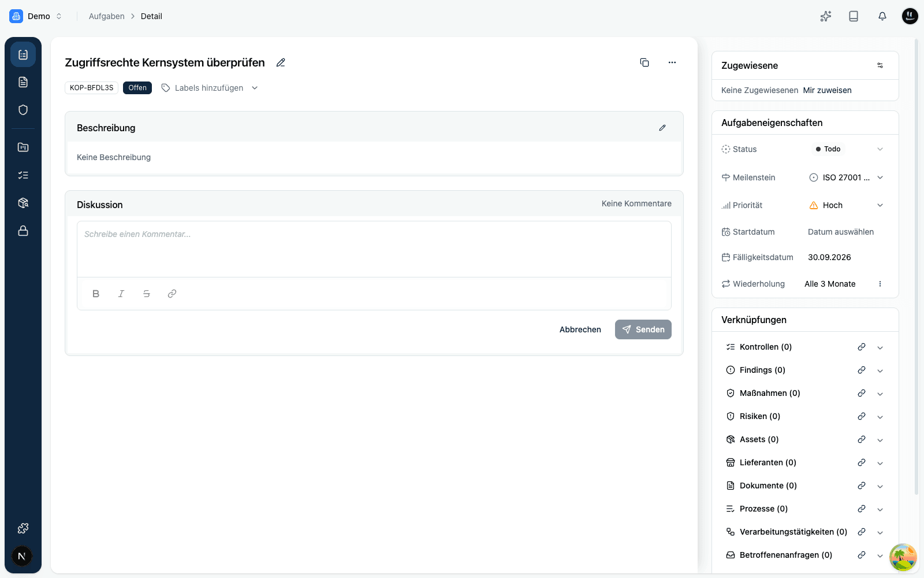The width and height of the screenshot is (924, 578).
Task: Open the Labels hinzufügen dropdown
Action: 210,88
